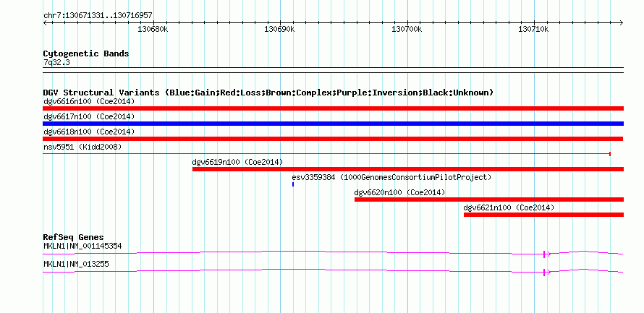Click the MKLN1|NM_001145354 gene label
This screenshot has width=644, height=313.
pos(82,246)
